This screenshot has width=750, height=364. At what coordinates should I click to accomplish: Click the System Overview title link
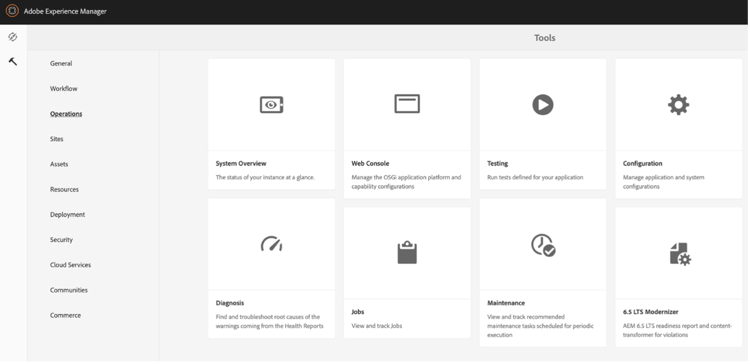click(x=241, y=164)
